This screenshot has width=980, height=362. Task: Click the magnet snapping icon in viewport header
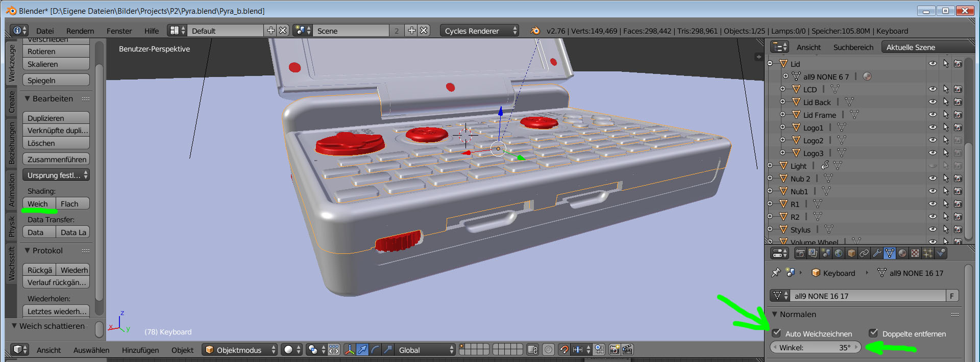(563, 350)
